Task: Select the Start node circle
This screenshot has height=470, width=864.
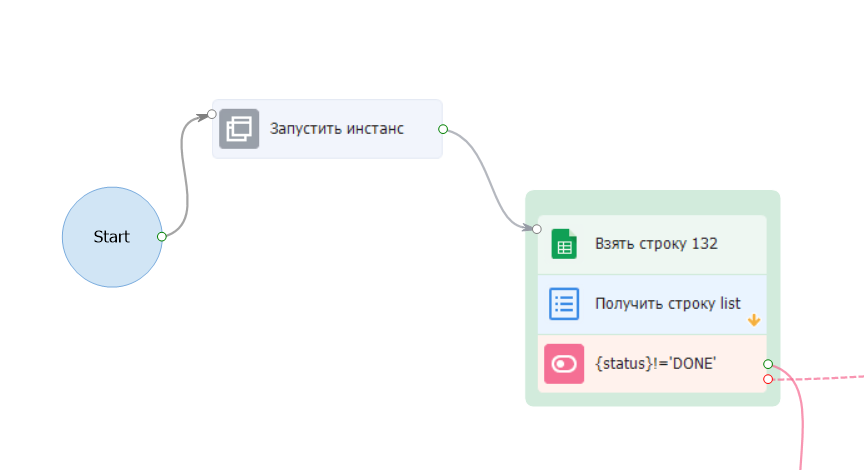Action: 112,237
